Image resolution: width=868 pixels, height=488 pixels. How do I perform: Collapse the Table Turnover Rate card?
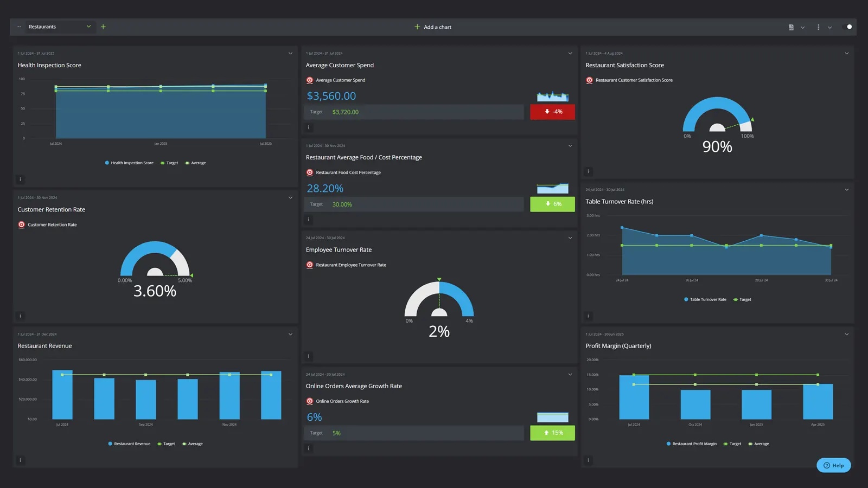[846, 190]
